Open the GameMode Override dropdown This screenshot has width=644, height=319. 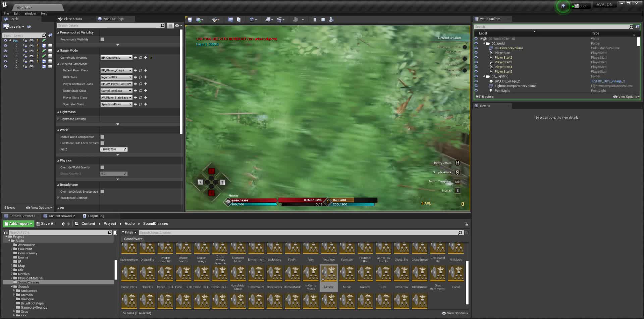[116, 57]
